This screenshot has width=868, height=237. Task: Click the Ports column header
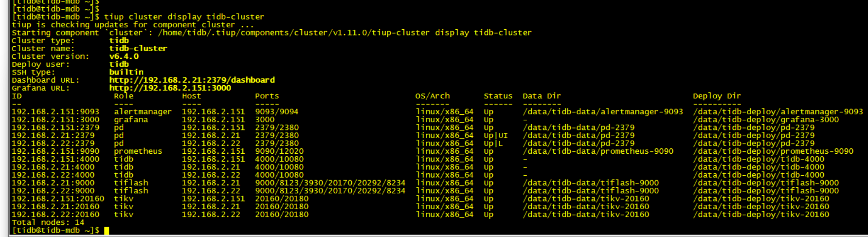267,96
